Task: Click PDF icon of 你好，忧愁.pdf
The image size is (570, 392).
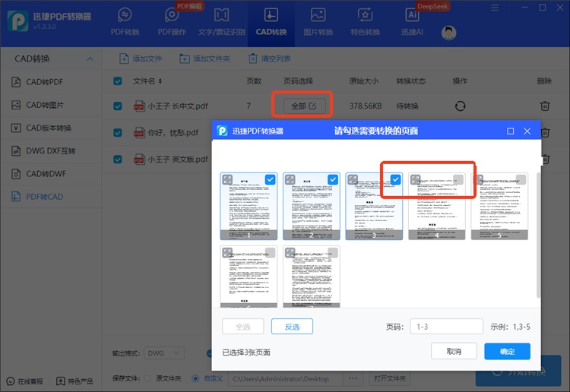Action: tap(139, 133)
